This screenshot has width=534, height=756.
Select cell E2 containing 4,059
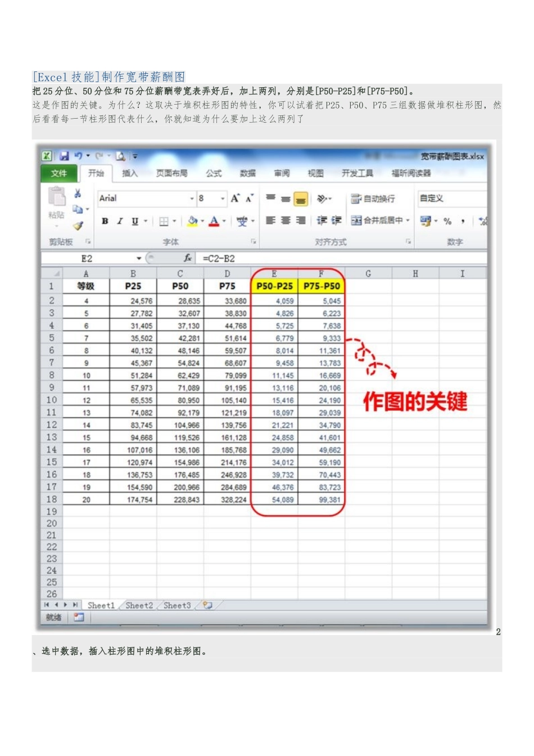(x=274, y=301)
